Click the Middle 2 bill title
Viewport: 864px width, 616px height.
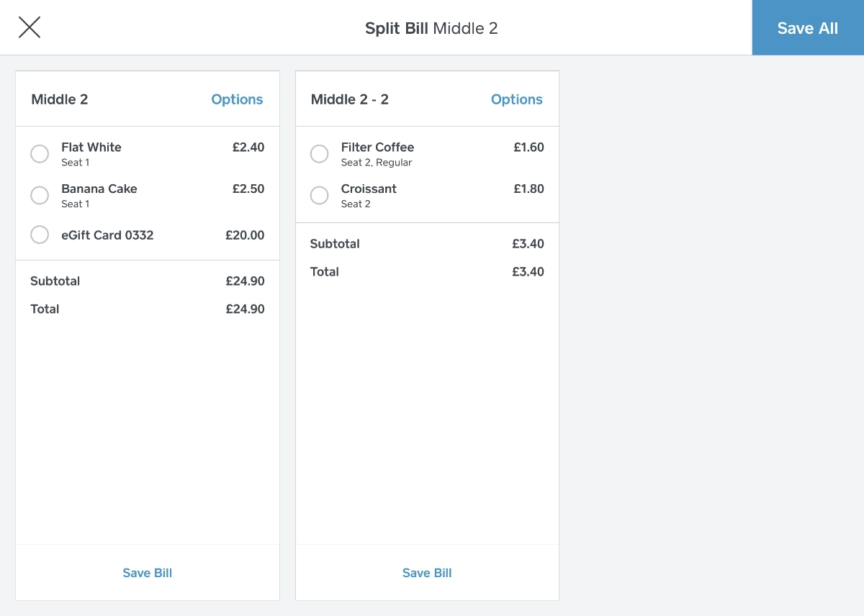[60, 99]
